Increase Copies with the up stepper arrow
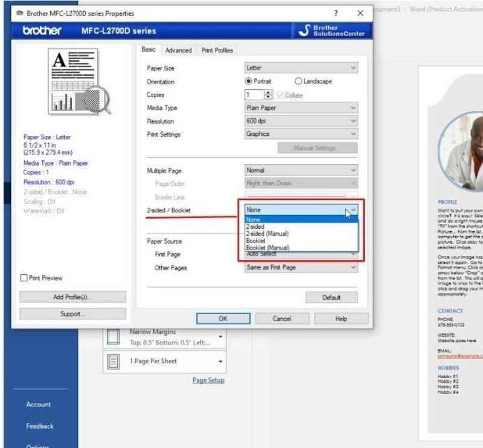The height and width of the screenshot is (448, 483). pyautogui.click(x=268, y=92)
